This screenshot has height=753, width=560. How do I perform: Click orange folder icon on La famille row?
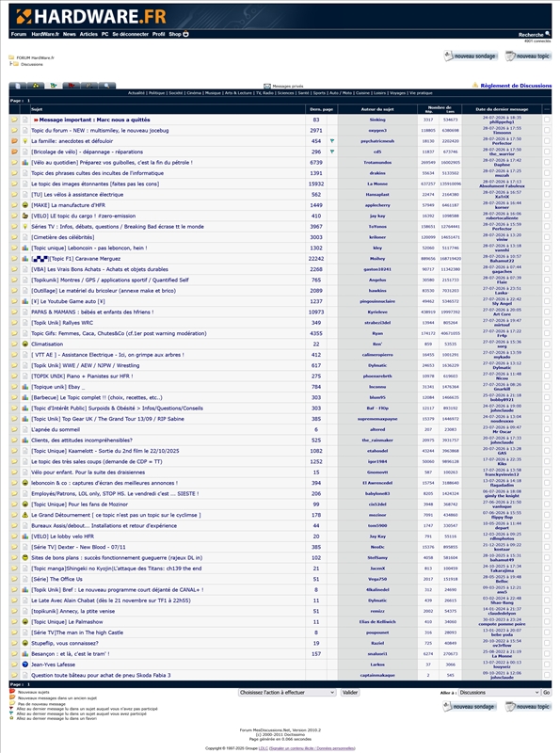14,141
